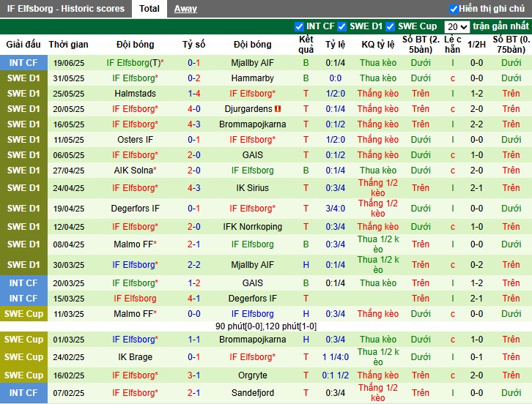Click the 4-3 score against IK Sirius
The height and width of the screenshot is (404, 532).
(x=193, y=188)
